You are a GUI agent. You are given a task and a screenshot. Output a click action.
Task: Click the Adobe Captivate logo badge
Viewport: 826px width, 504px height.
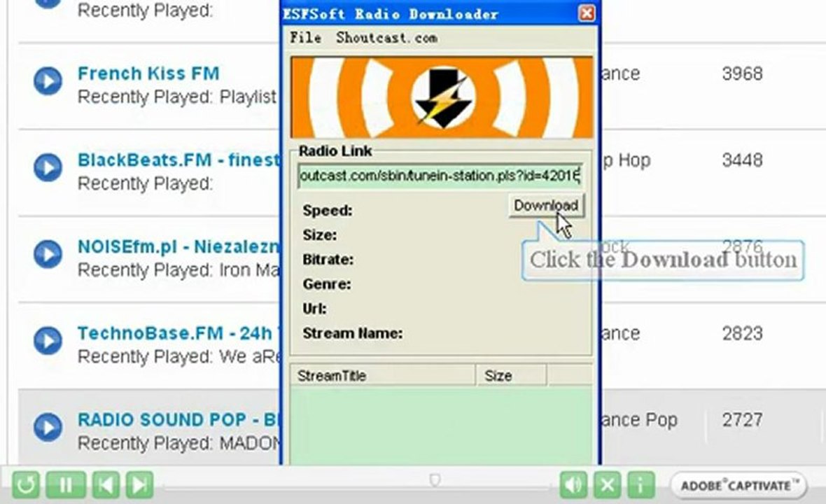(x=738, y=485)
